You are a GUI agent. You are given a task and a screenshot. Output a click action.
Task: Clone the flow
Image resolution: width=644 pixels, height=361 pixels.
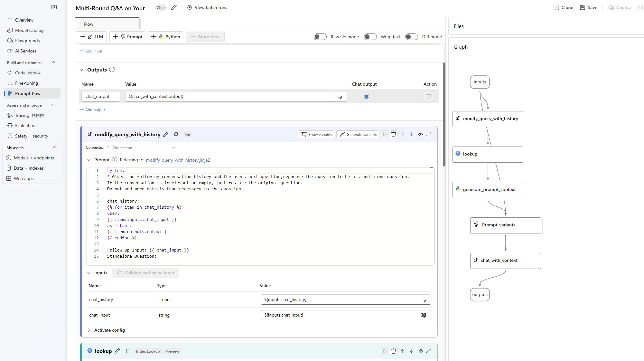click(563, 7)
